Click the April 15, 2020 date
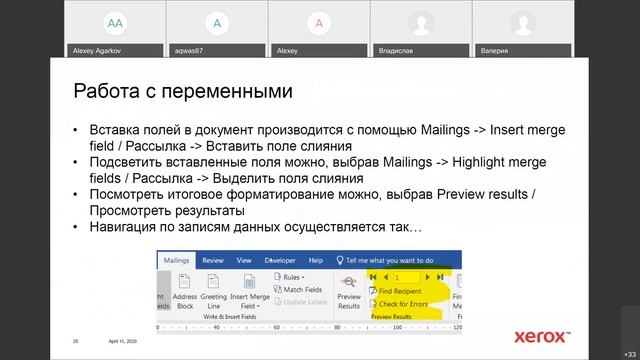The height and width of the screenshot is (360, 640). click(x=122, y=341)
